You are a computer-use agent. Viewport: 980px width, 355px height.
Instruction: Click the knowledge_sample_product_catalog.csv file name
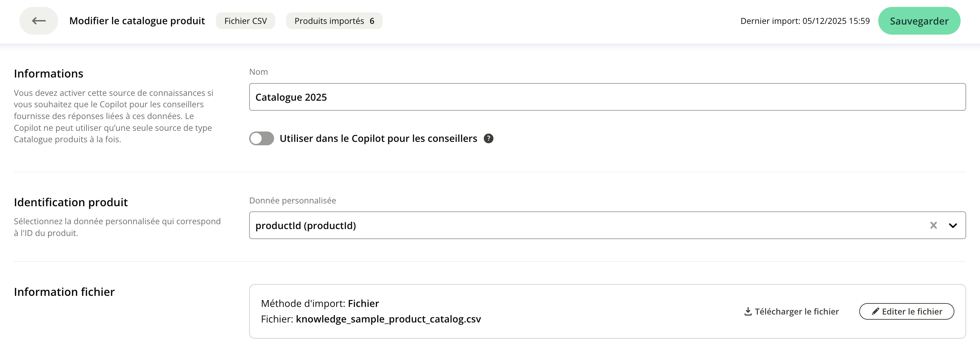pos(388,319)
